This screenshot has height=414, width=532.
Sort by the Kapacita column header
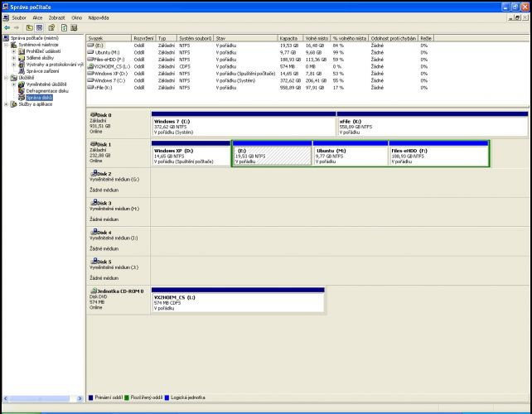pos(290,38)
